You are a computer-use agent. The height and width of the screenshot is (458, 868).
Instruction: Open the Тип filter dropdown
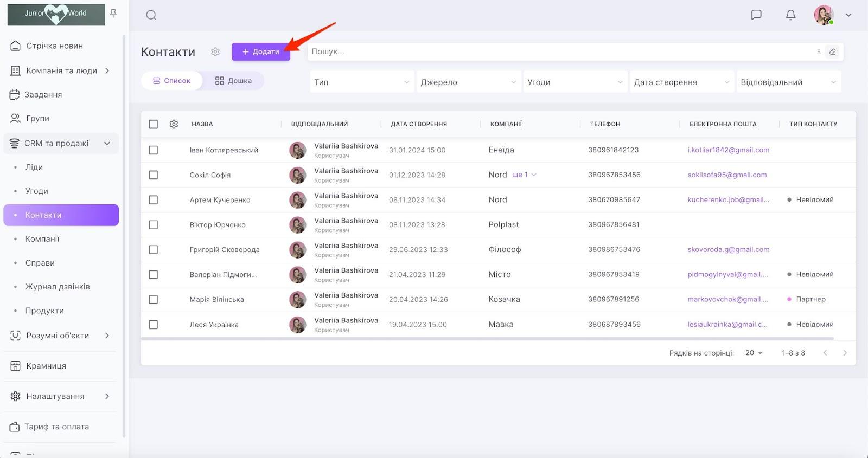coord(361,82)
